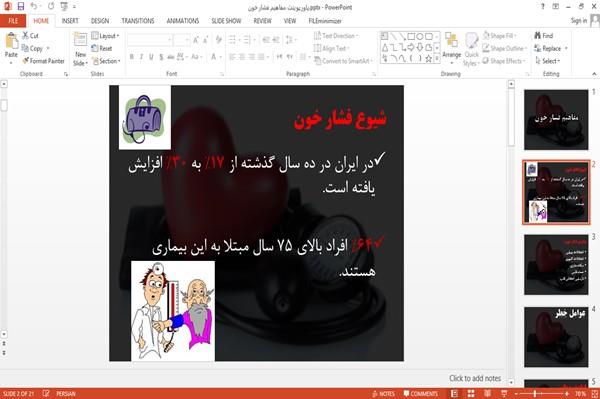Switch to the REVIEW tab
The width and height of the screenshot is (600, 399).
click(262, 21)
